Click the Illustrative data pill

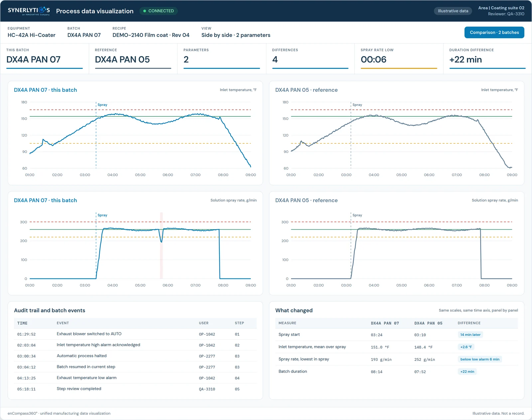click(453, 11)
